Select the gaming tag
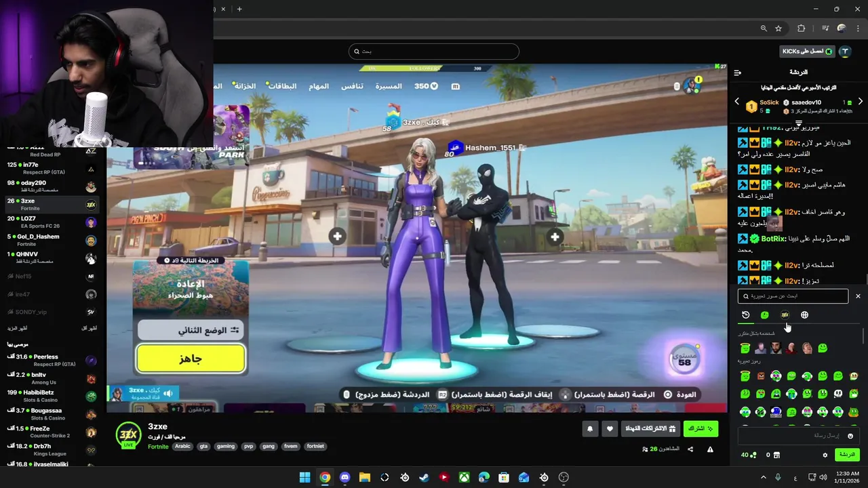Viewport: 868px width, 488px height. [x=226, y=447]
